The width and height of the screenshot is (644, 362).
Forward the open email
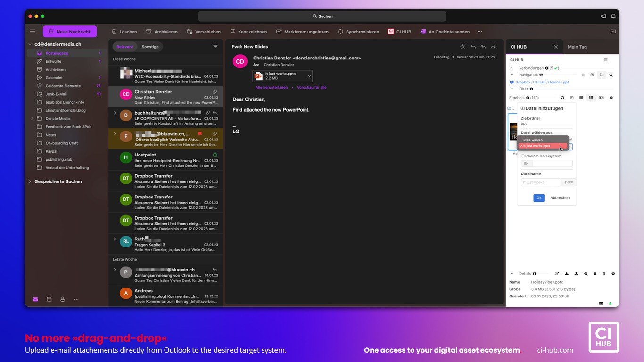coord(493,47)
